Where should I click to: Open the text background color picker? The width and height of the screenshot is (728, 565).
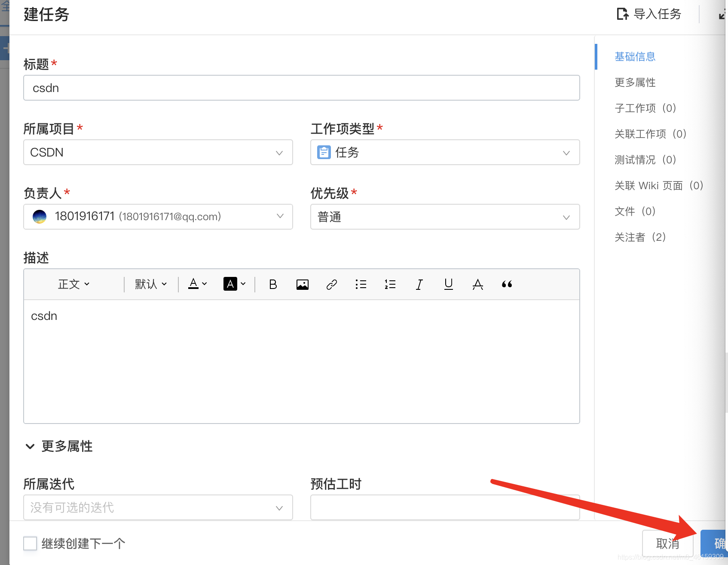click(x=235, y=284)
